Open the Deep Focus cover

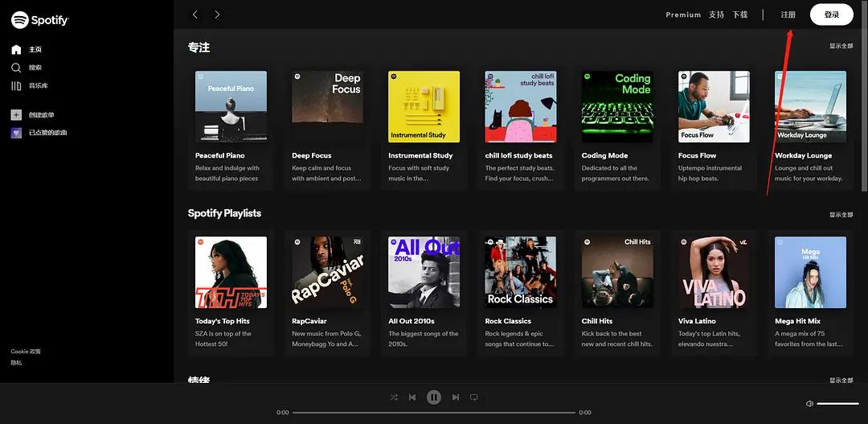coord(328,106)
